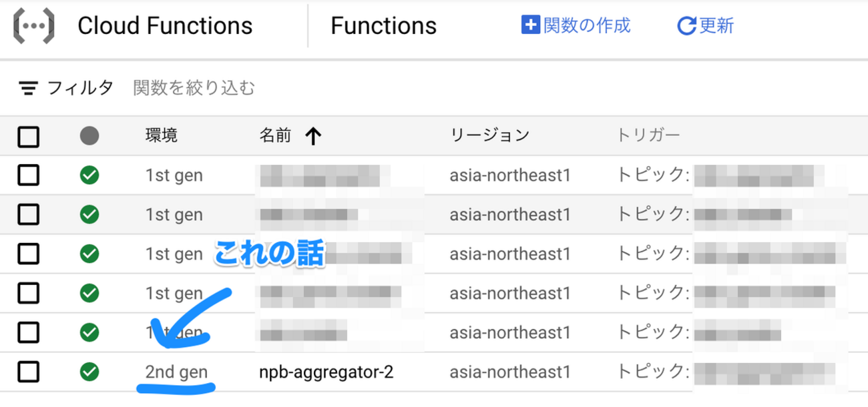Click the 2nd gen environment label

point(176,372)
